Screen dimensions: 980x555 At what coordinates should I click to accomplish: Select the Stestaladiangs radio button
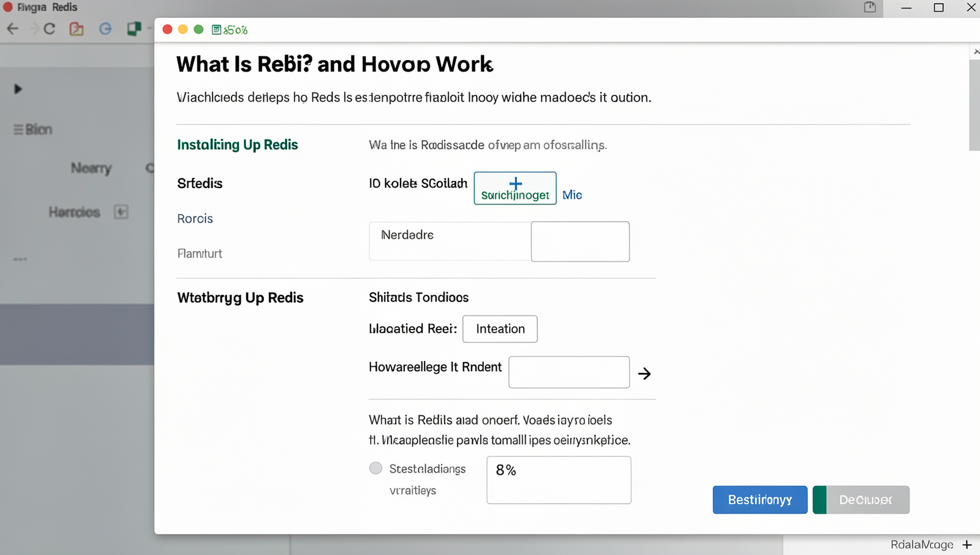coord(375,468)
